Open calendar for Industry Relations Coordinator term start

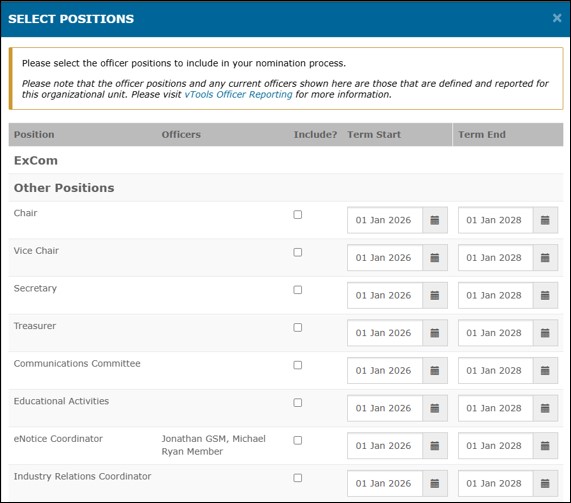click(x=435, y=483)
